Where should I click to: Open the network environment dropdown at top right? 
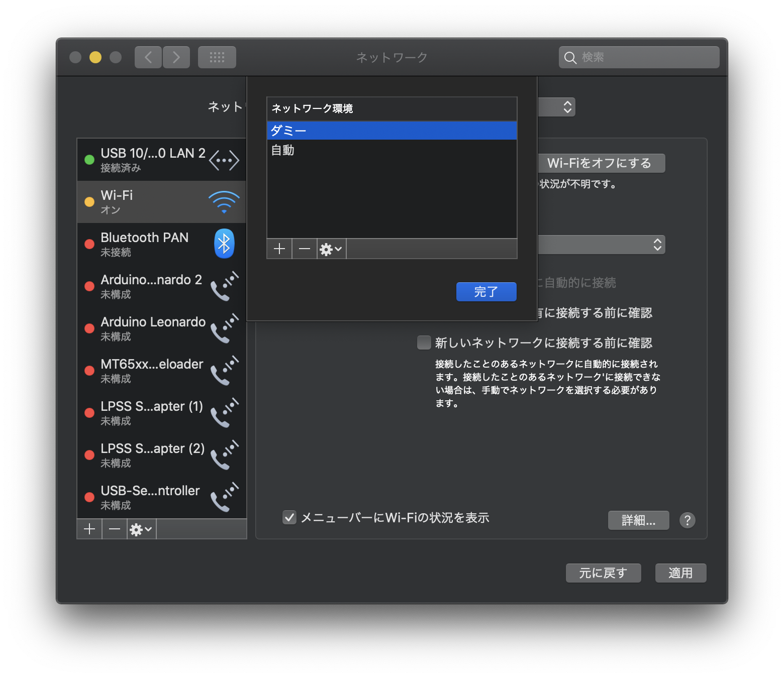tap(566, 107)
